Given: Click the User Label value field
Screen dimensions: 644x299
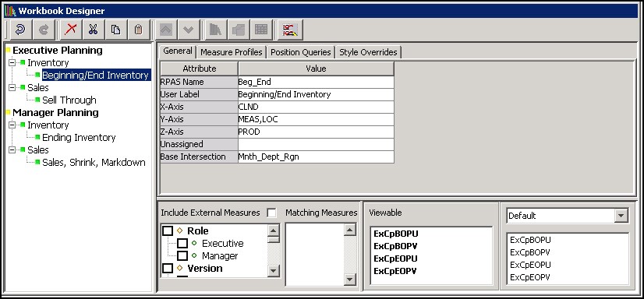Looking at the screenshot, I should pyautogui.click(x=316, y=94).
